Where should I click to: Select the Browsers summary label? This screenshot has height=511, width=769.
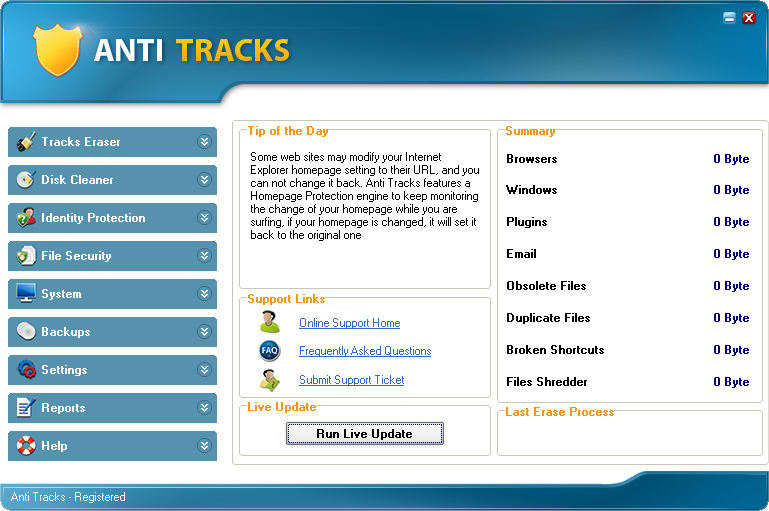click(532, 159)
